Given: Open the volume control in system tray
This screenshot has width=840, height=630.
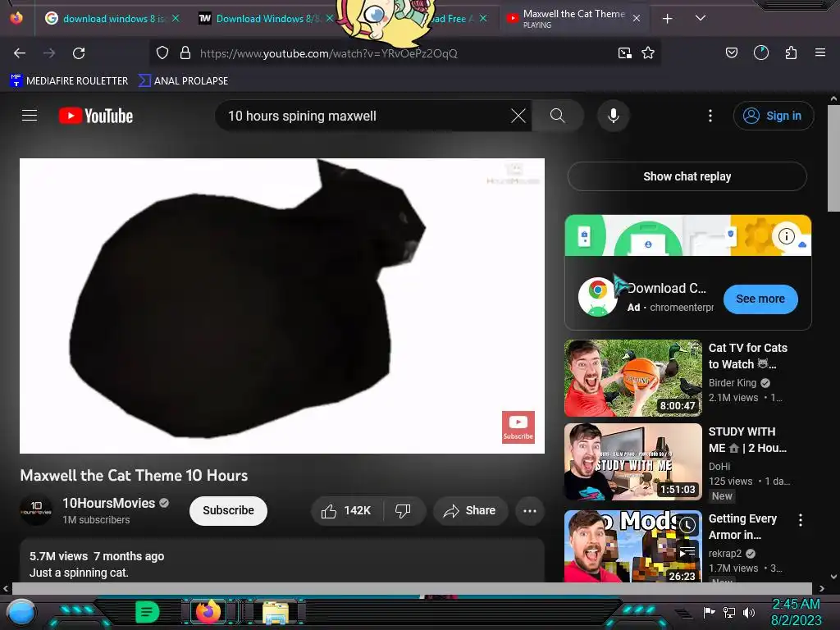Looking at the screenshot, I should pos(749,612).
